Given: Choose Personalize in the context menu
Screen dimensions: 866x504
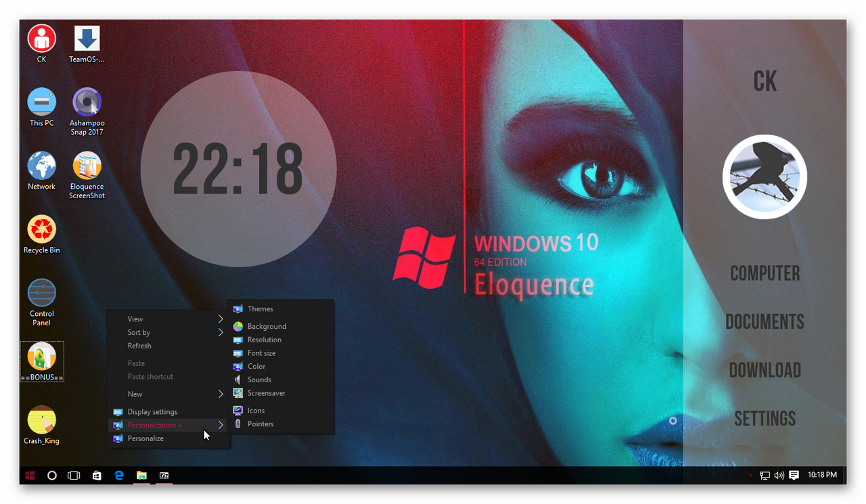Looking at the screenshot, I should [168, 438].
